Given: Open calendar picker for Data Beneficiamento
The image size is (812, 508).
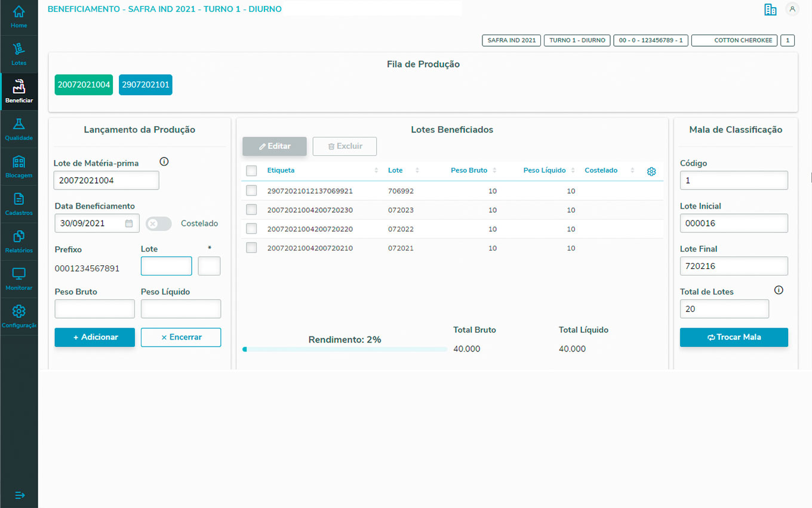Looking at the screenshot, I should tap(129, 224).
